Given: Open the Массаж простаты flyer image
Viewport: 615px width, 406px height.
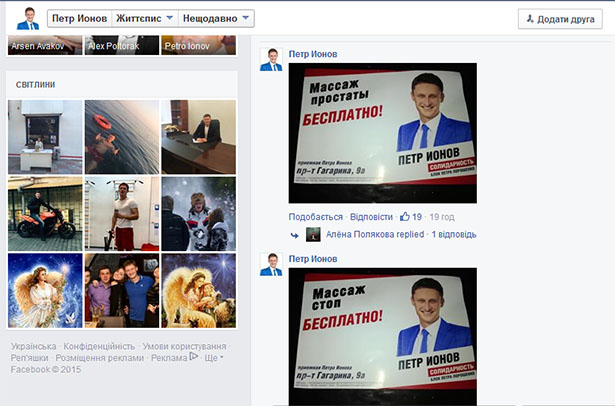Looking at the screenshot, I should point(383,133).
